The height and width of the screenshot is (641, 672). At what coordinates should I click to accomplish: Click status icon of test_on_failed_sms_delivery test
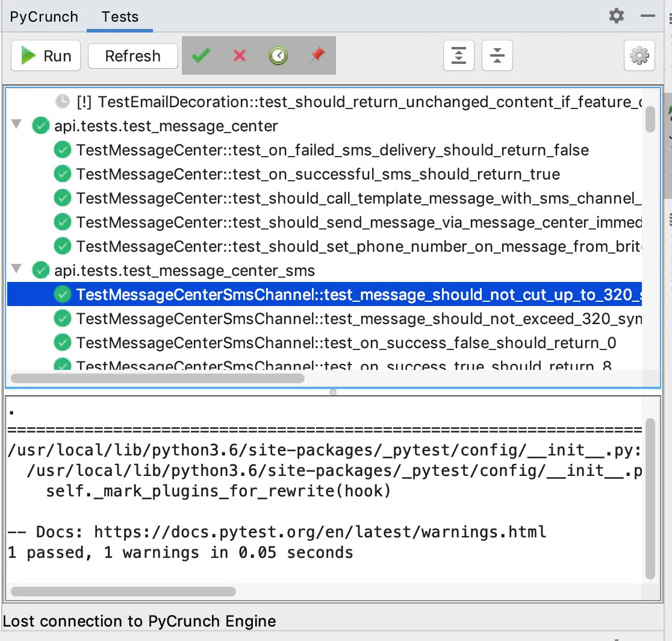pos(63,149)
